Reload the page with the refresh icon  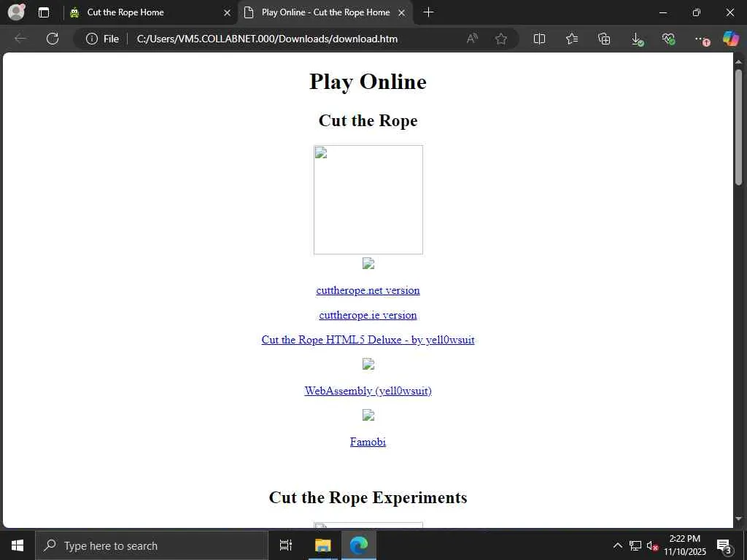pyautogui.click(x=53, y=39)
